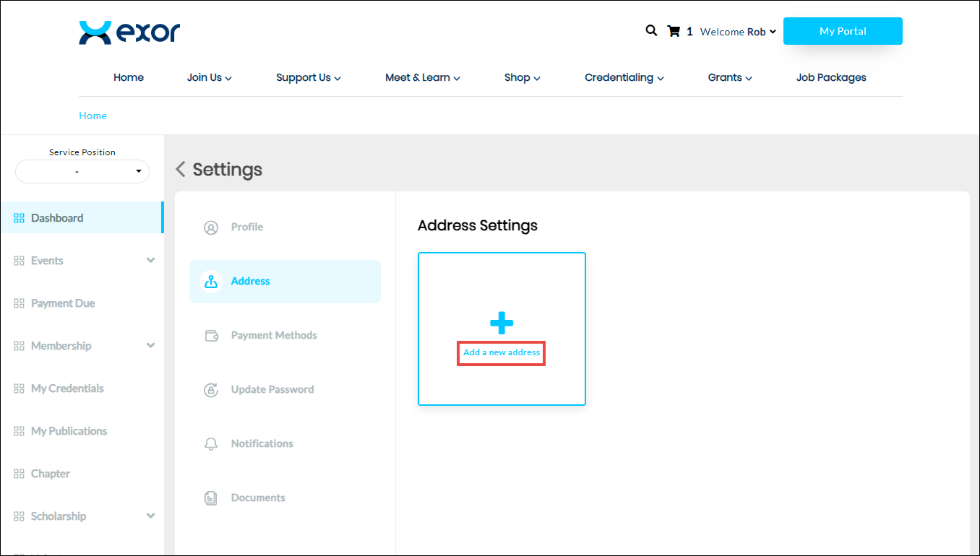This screenshot has height=556, width=980.
Task: Expand the Events sidebar section
Action: (x=150, y=261)
